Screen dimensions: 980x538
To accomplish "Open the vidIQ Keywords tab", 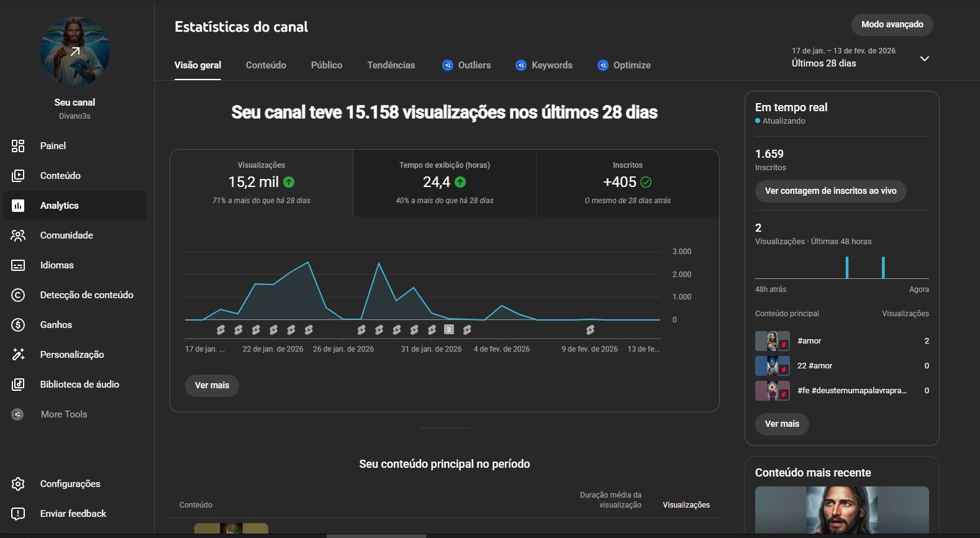I will [x=544, y=65].
